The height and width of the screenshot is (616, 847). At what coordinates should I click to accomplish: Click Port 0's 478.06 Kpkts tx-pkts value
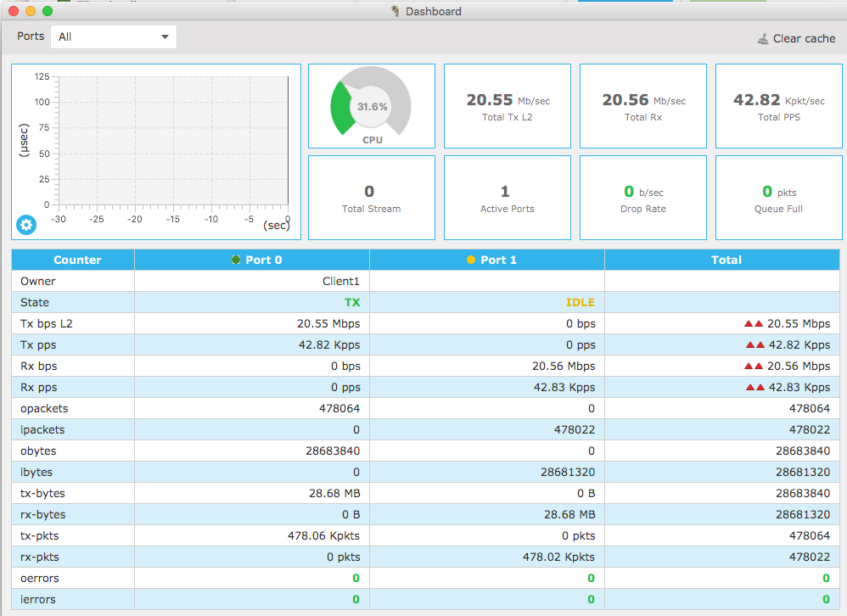coord(323,536)
